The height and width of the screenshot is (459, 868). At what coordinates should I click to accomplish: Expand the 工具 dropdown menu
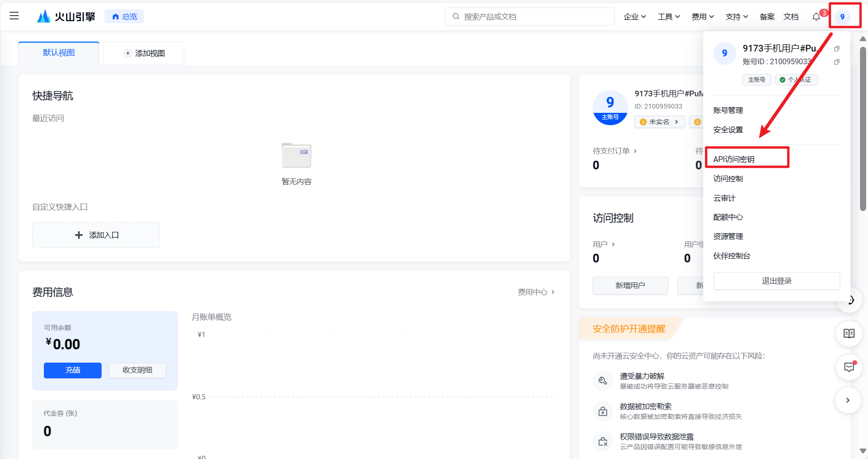(669, 17)
